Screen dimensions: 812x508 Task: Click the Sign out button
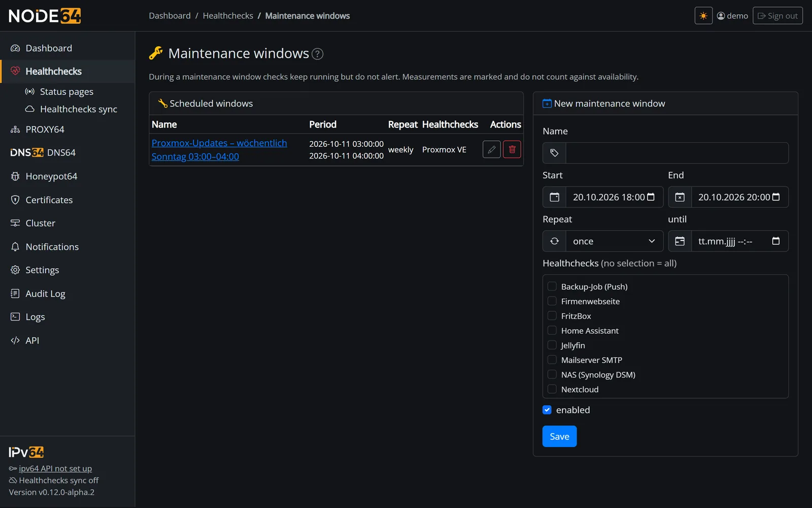click(777, 16)
